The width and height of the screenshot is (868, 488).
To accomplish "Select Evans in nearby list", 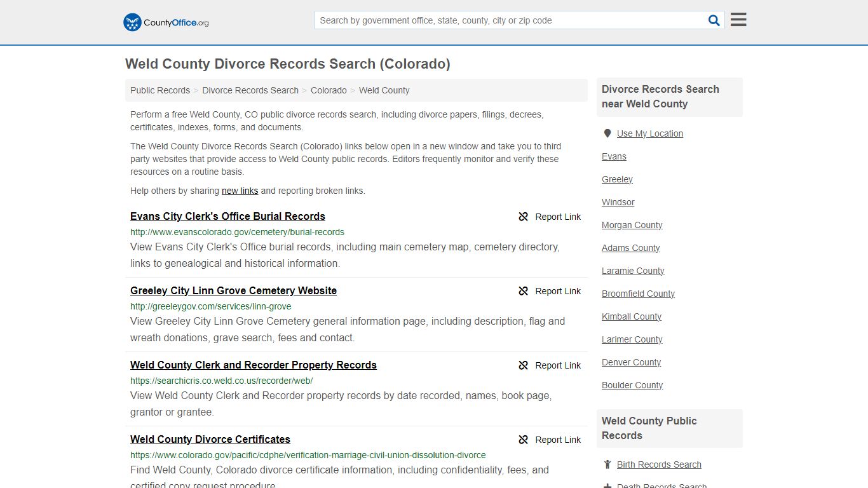I will pyautogui.click(x=614, y=156).
